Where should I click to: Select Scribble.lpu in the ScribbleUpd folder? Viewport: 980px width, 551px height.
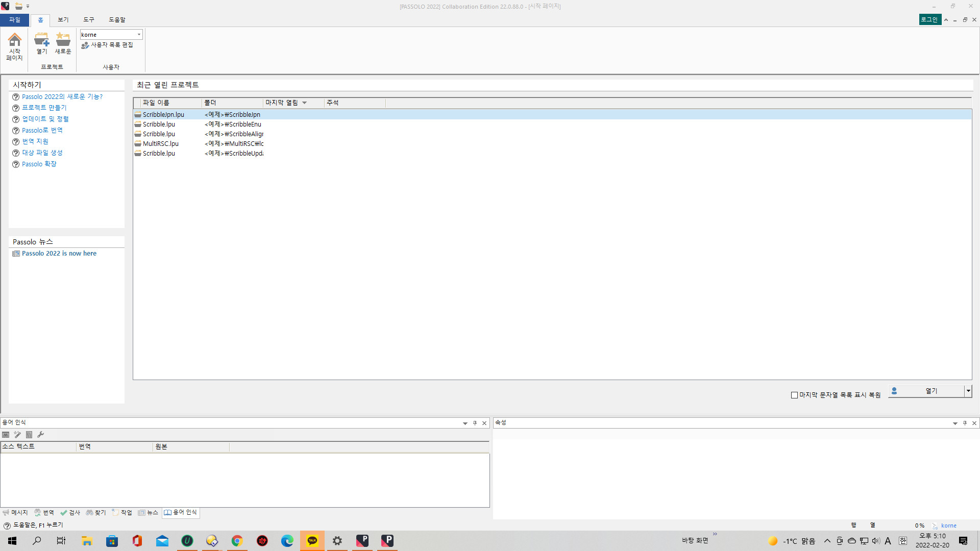pyautogui.click(x=552, y=154)
